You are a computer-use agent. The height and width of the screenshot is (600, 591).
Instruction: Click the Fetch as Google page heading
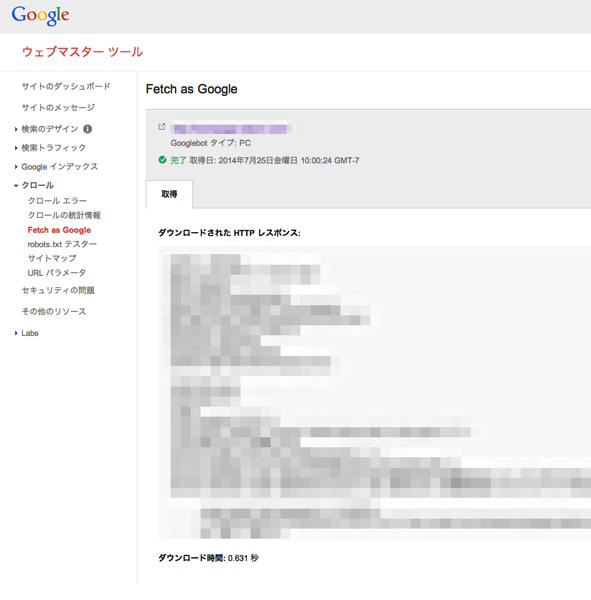pos(192,89)
